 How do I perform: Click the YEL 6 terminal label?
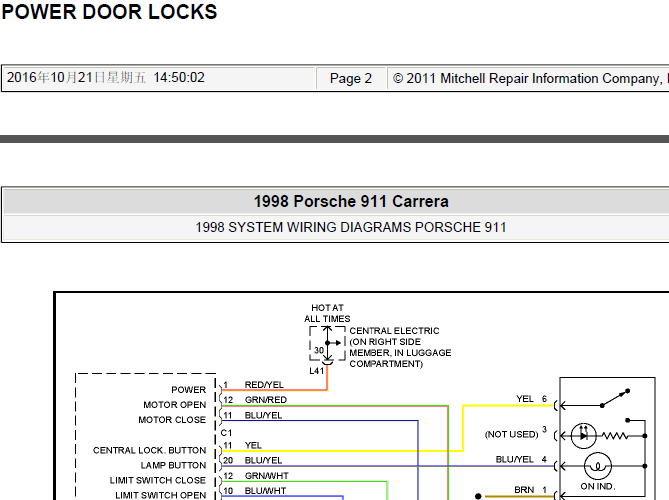pos(531,399)
